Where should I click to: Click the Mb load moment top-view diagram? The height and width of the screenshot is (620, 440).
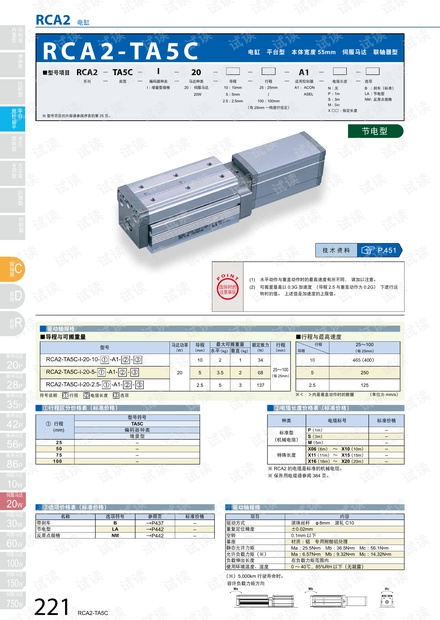338,599
